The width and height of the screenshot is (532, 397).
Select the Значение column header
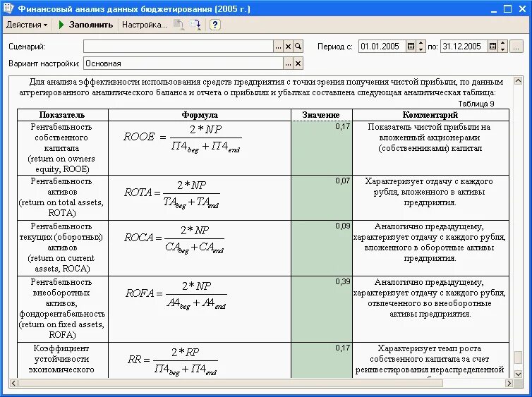coord(321,115)
